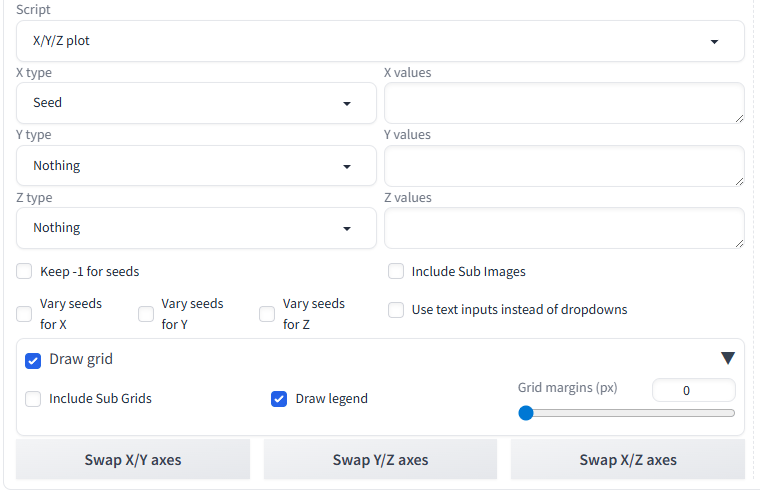Open the Z type dropdown
This screenshot has width=760, height=496.
pyautogui.click(x=196, y=228)
